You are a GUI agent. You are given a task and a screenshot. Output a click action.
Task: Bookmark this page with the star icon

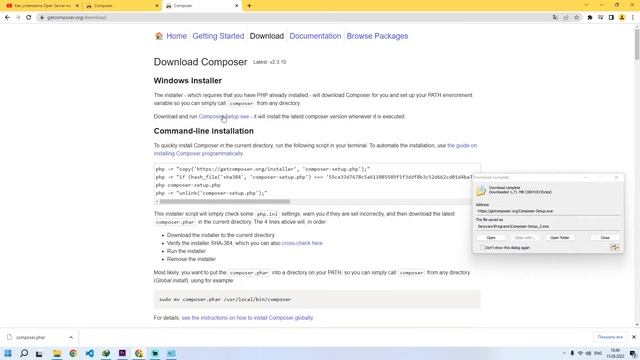[577, 18]
